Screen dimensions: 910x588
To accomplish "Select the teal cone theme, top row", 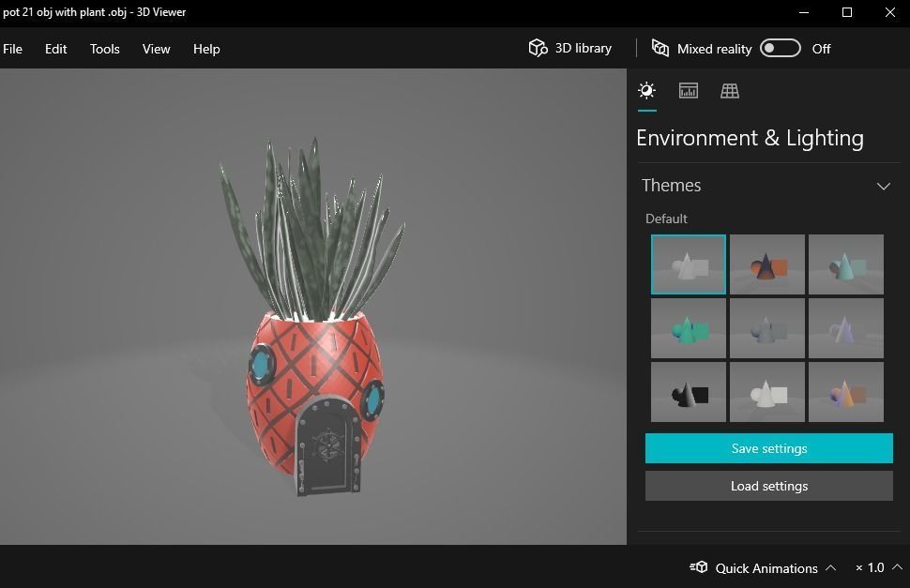I will pos(846,264).
